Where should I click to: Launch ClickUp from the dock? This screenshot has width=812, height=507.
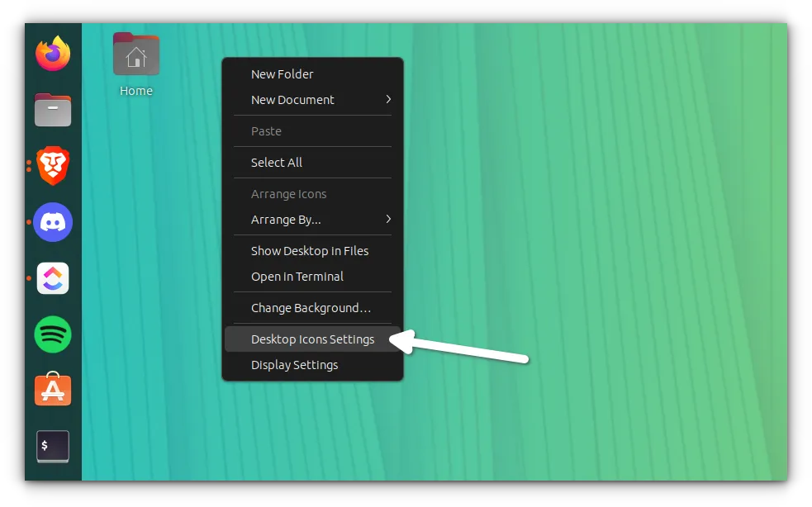coord(52,278)
